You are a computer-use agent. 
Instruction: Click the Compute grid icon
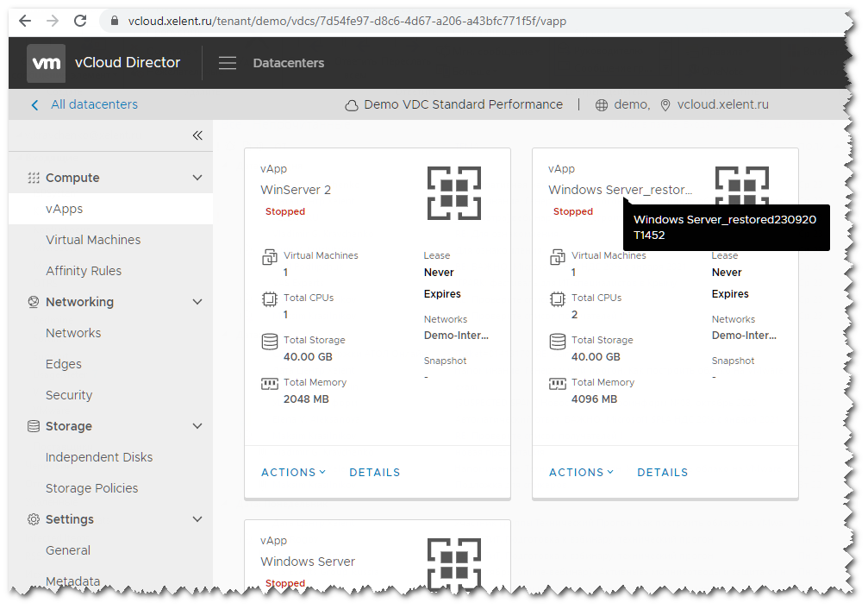pyautogui.click(x=34, y=178)
